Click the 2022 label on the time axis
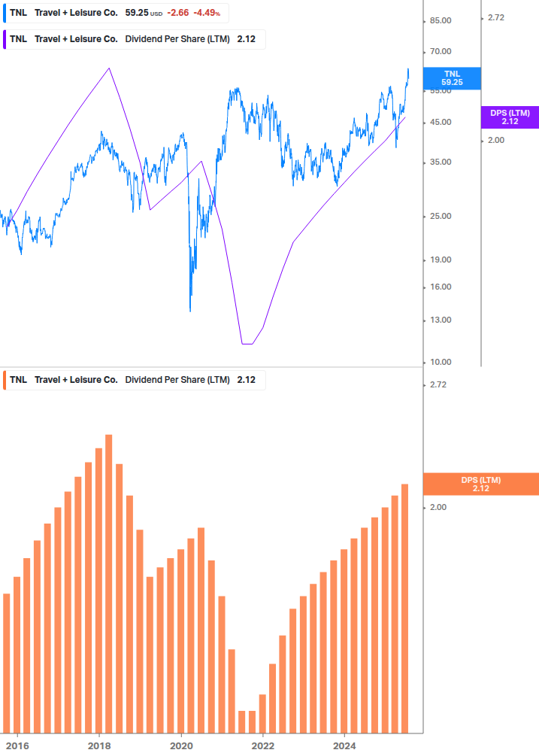539x756 pixels. click(263, 746)
